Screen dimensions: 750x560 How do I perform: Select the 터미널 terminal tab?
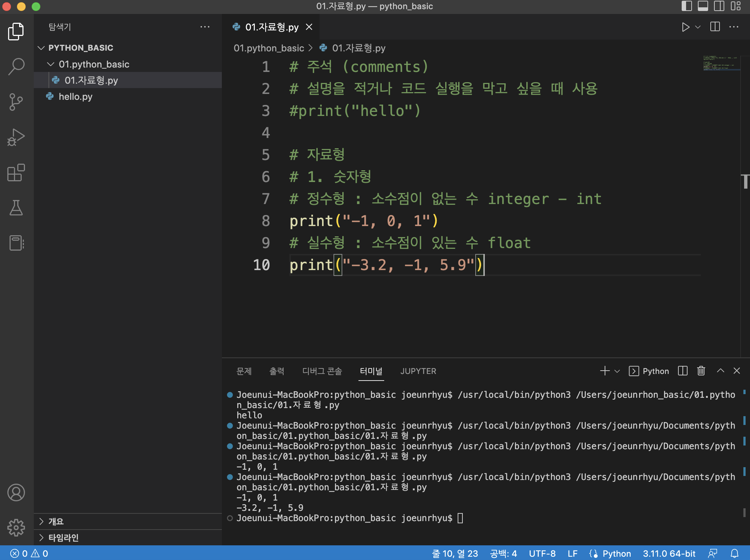371,371
